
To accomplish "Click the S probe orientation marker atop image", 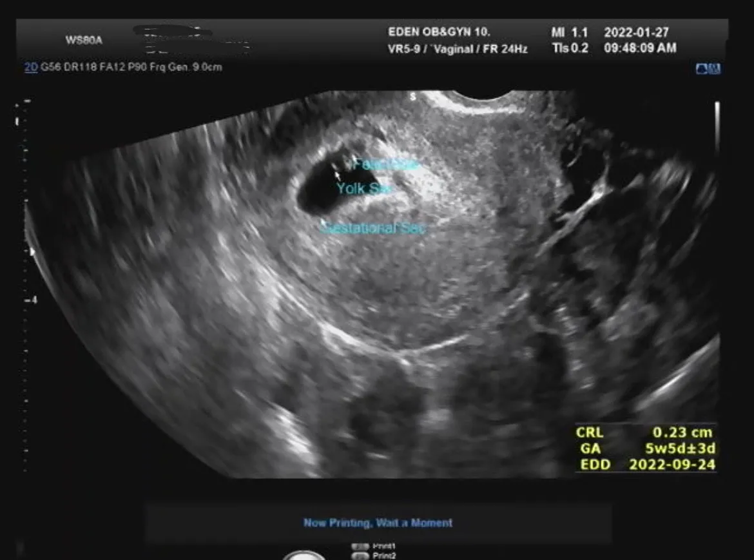I will point(412,97).
